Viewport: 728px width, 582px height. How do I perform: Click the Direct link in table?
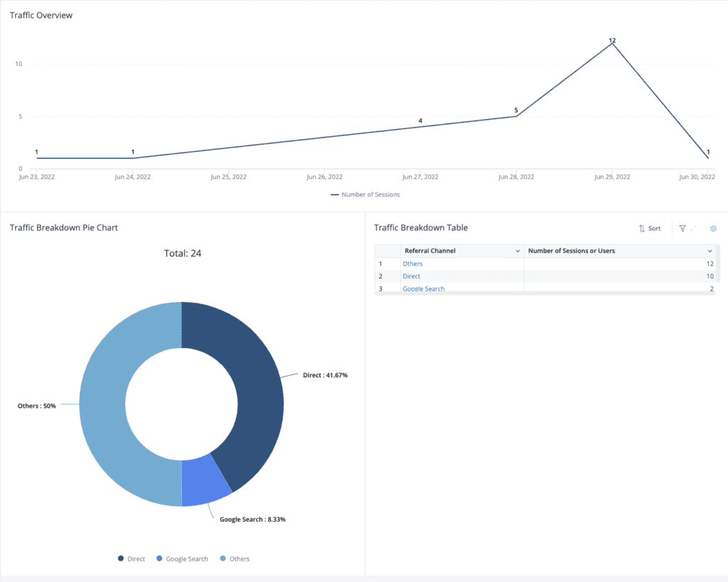tap(411, 276)
